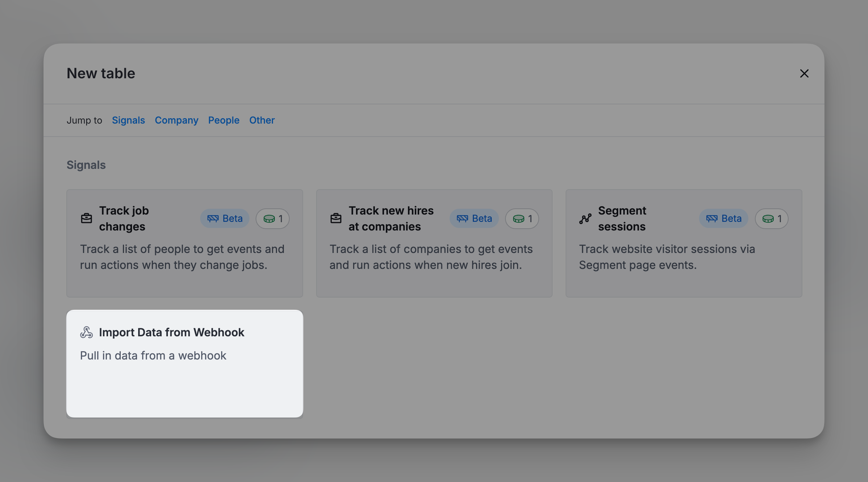868x482 pixels.
Task: Click briefcase icon beside Track new hires
Action: coord(336,219)
